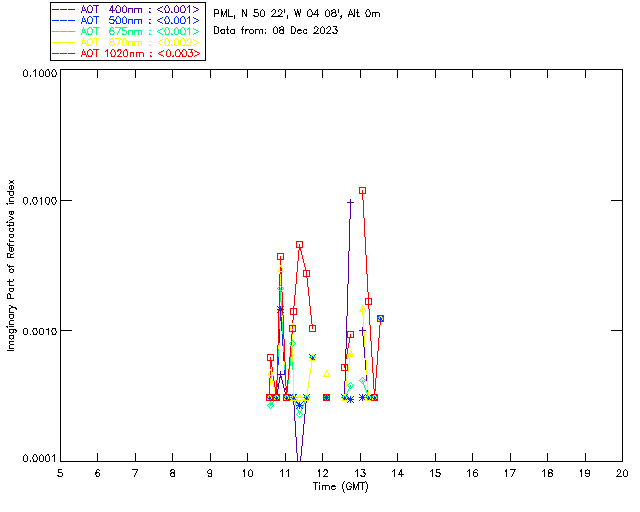Click the x-axis tick label 8
640x512 pixels.
point(173,473)
